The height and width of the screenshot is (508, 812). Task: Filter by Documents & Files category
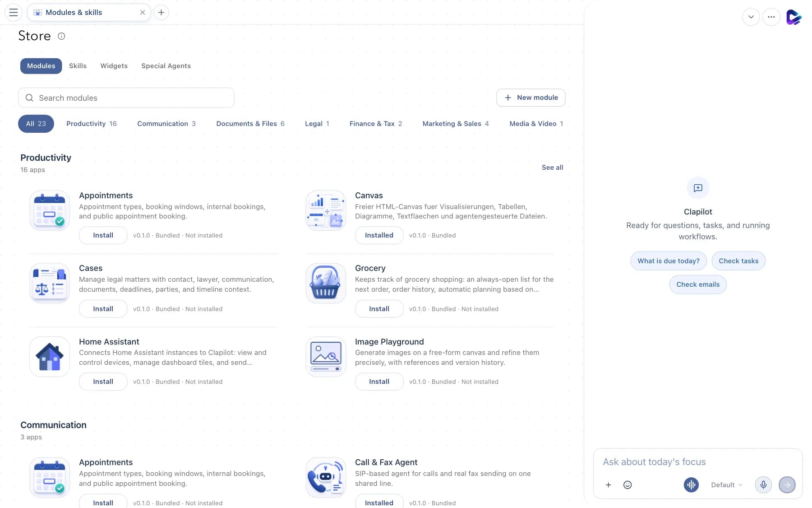(250, 124)
